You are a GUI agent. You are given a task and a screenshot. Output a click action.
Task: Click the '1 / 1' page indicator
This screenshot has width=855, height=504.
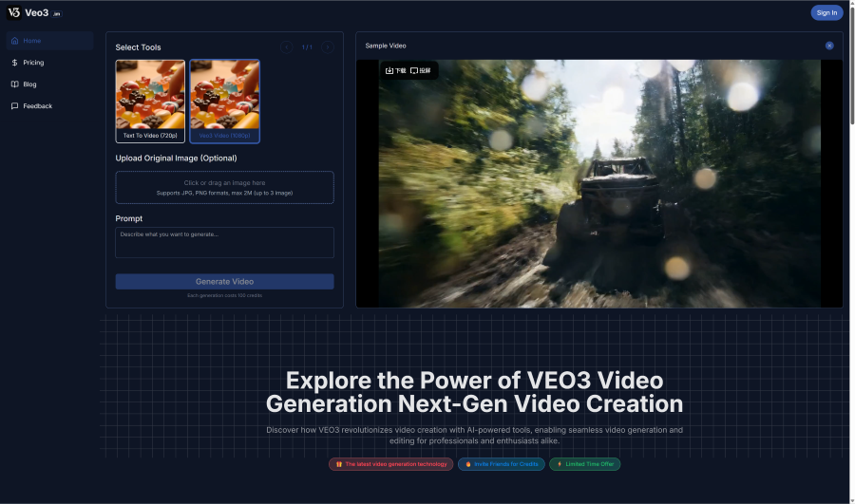(x=307, y=47)
